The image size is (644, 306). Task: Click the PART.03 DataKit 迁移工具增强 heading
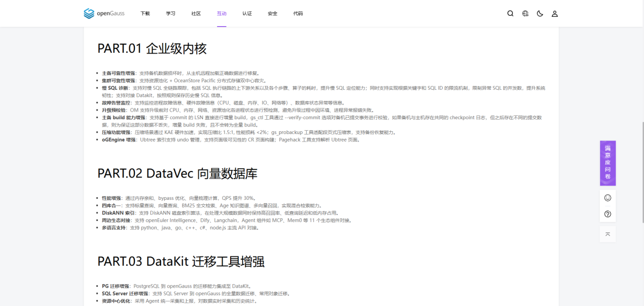(x=181, y=261)
